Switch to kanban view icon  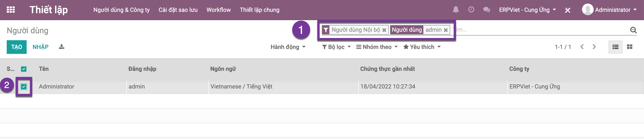tap(629, 47)
